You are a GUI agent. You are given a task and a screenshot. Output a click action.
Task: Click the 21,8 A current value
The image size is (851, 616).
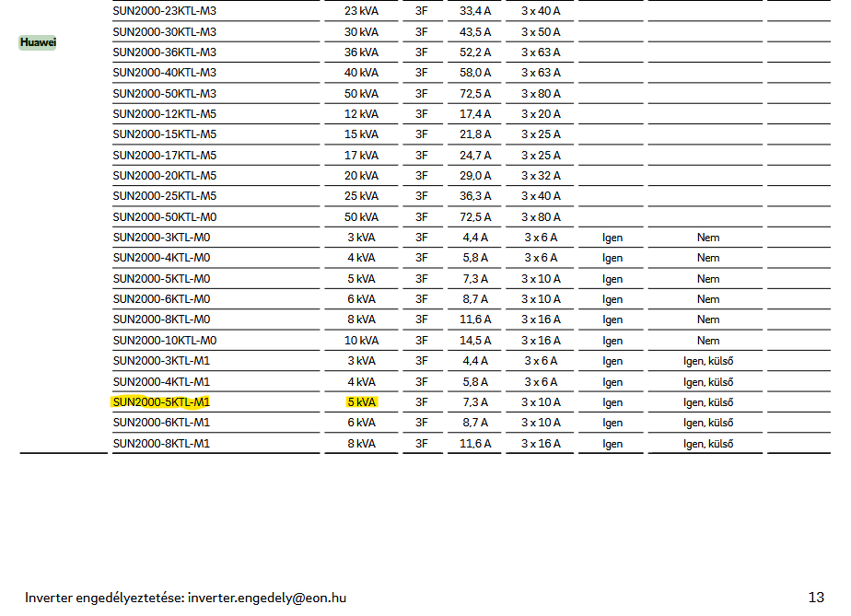[475, 134]
